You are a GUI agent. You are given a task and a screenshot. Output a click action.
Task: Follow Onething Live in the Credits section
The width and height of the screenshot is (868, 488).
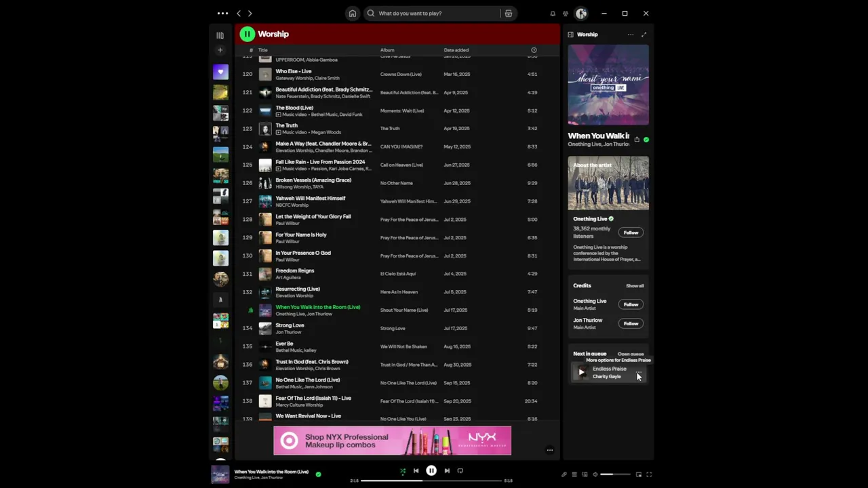[631, 304]
